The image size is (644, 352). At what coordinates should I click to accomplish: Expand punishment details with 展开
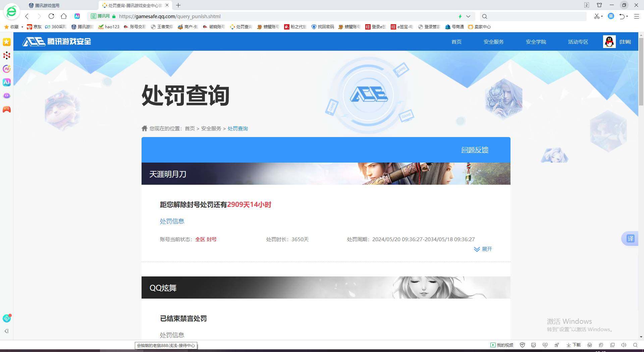click(x=483, y=249)
